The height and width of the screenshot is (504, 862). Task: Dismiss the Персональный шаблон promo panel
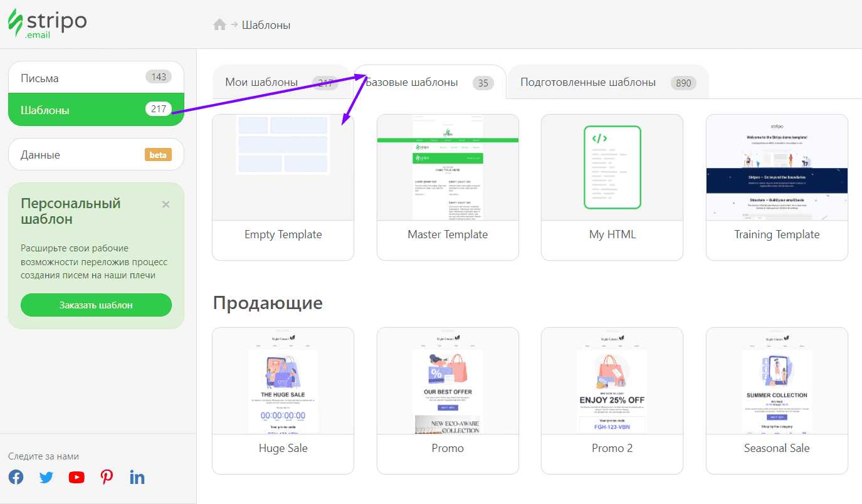166,204
